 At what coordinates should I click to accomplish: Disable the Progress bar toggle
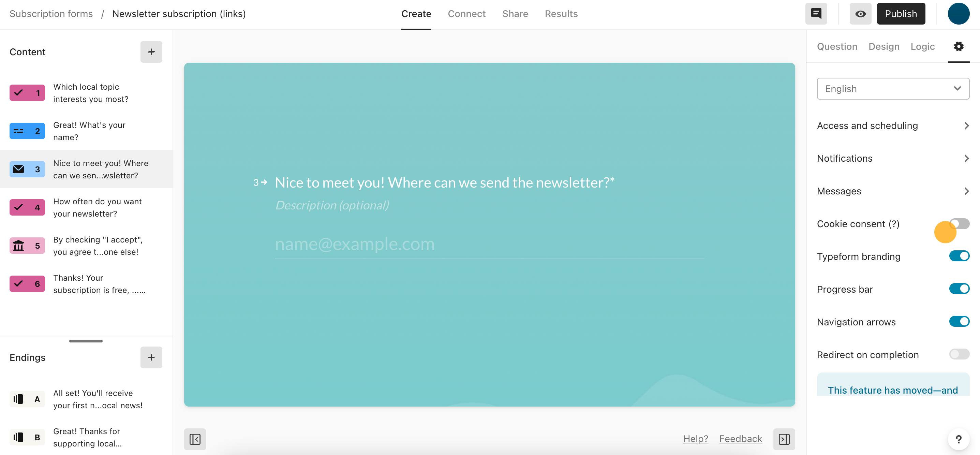(x=959, y=289)
